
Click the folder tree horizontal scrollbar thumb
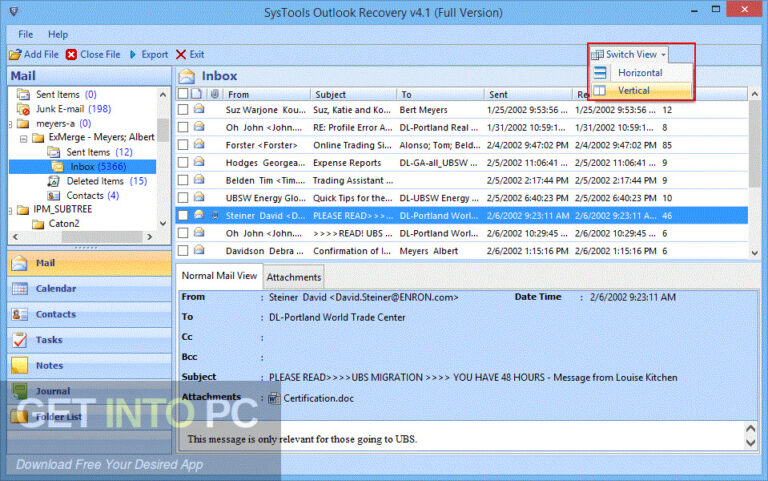[x=101, y=237]
